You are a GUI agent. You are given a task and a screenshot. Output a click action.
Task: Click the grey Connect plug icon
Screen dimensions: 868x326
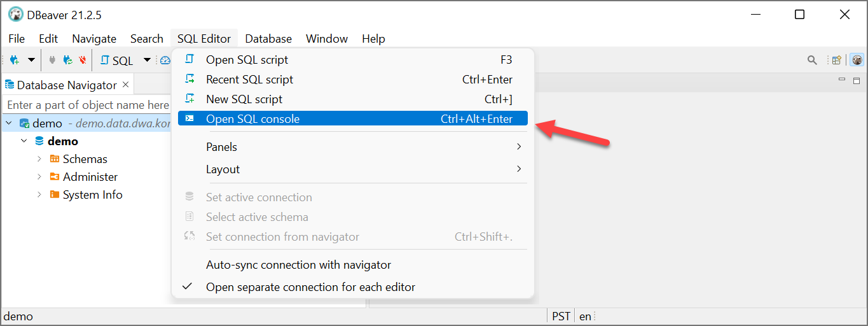(x=52, y=60)
